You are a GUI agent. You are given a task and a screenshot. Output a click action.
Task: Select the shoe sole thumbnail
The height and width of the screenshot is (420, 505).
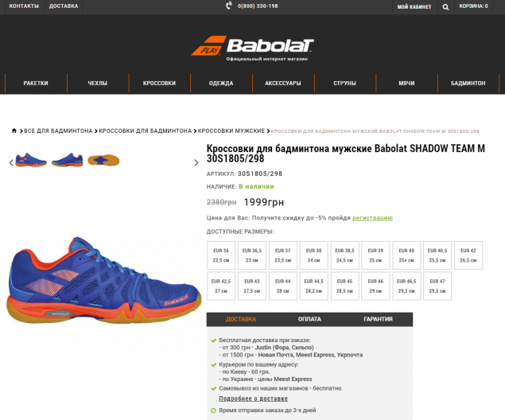point(103,160)
